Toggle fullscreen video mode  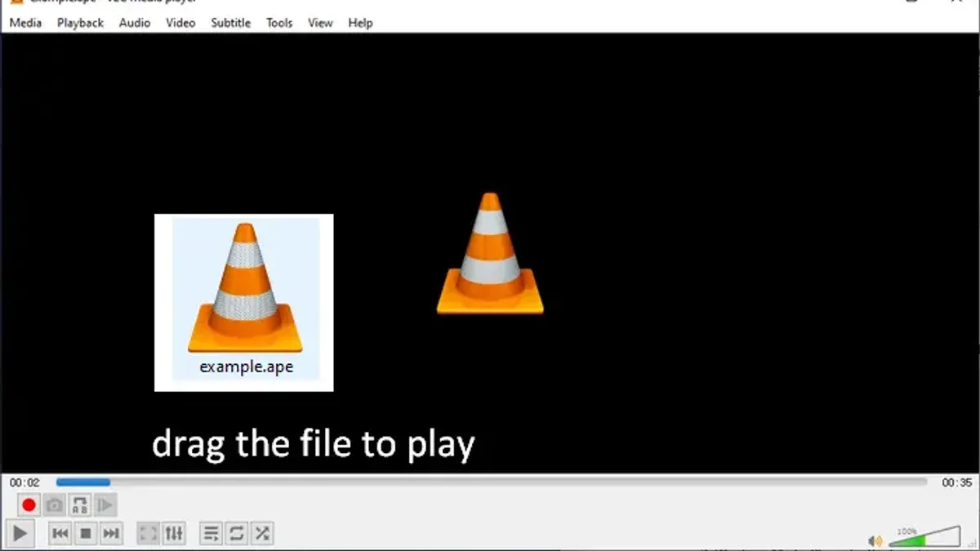pos(148,534)
